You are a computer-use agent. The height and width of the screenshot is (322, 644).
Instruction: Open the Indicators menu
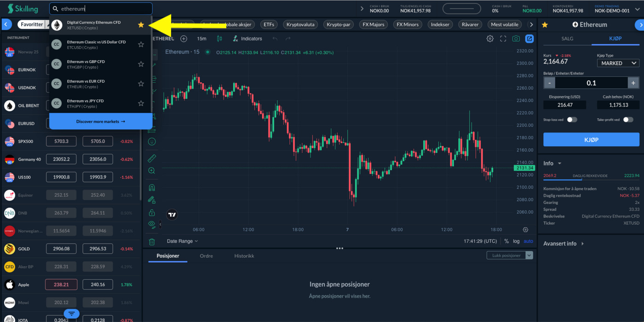247,39
